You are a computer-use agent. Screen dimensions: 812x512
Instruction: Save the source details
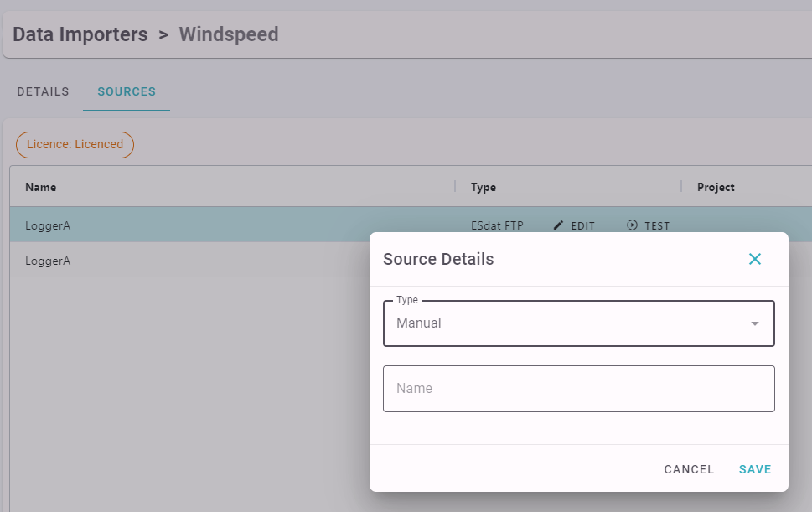(755, 469)
